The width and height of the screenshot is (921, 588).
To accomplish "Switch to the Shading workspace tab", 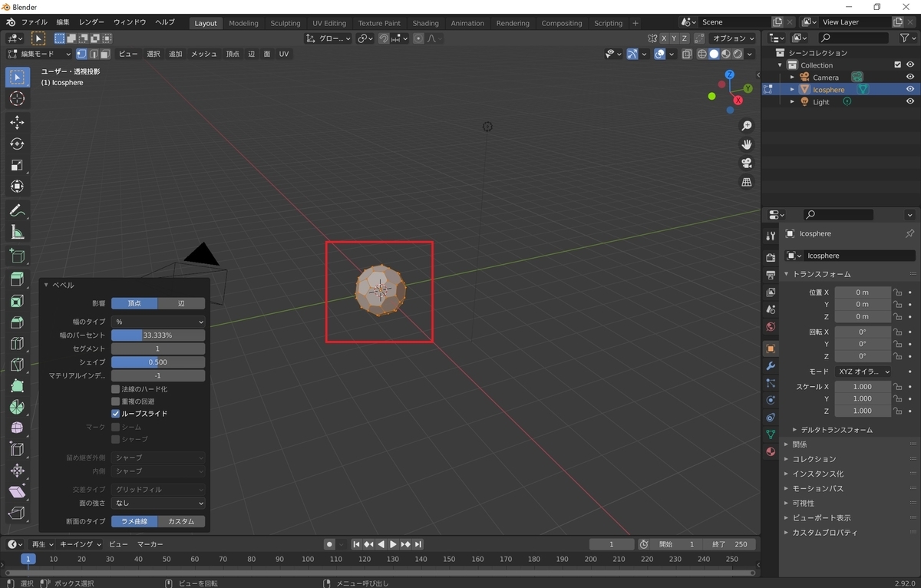I will pos(425,23).
